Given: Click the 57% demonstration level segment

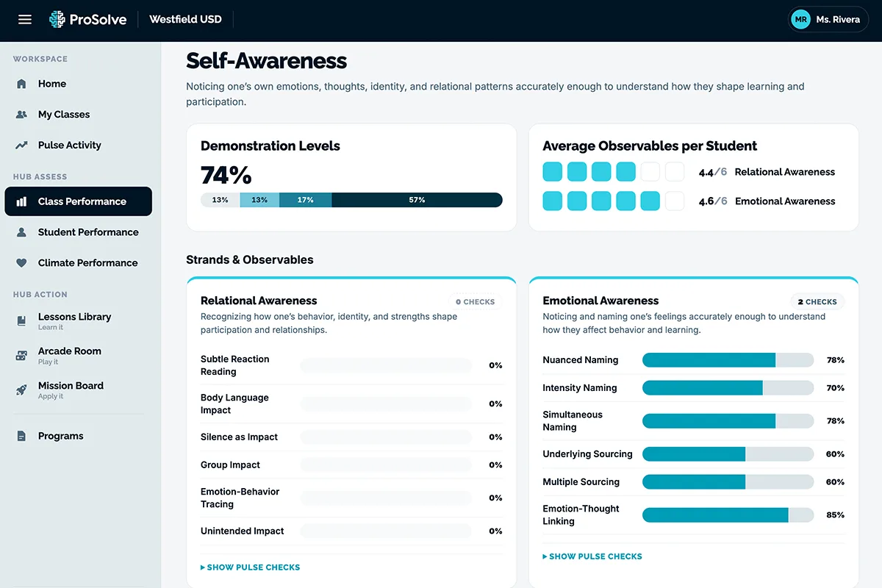Looking at the screenshot, I should coord(417,200).
